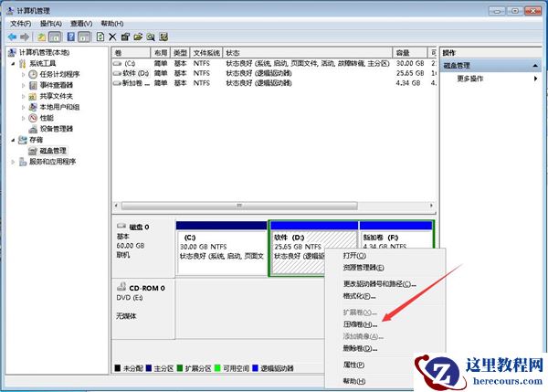
Task: Click the Back arrow toolbar icon
Action: [x=13, y=37]
